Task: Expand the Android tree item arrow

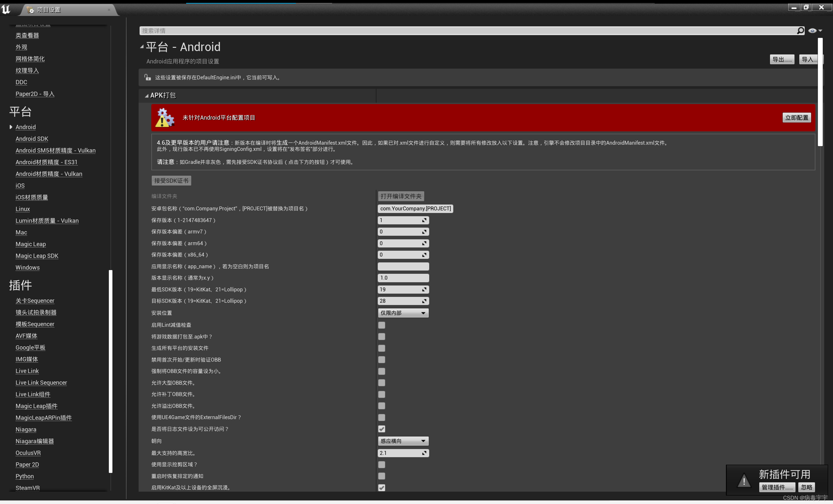Action: click(x=11, y=127)
